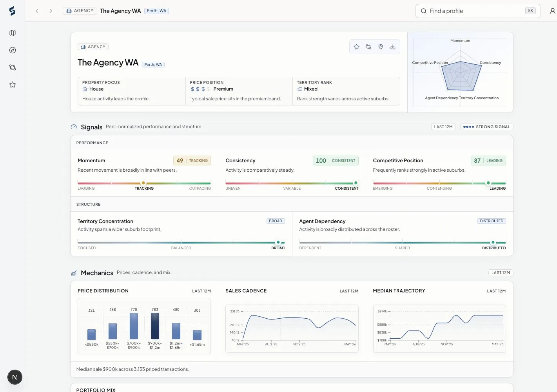
Task: Click the BROAD tag on Territory Concentration
Action: tap(276, 221)
